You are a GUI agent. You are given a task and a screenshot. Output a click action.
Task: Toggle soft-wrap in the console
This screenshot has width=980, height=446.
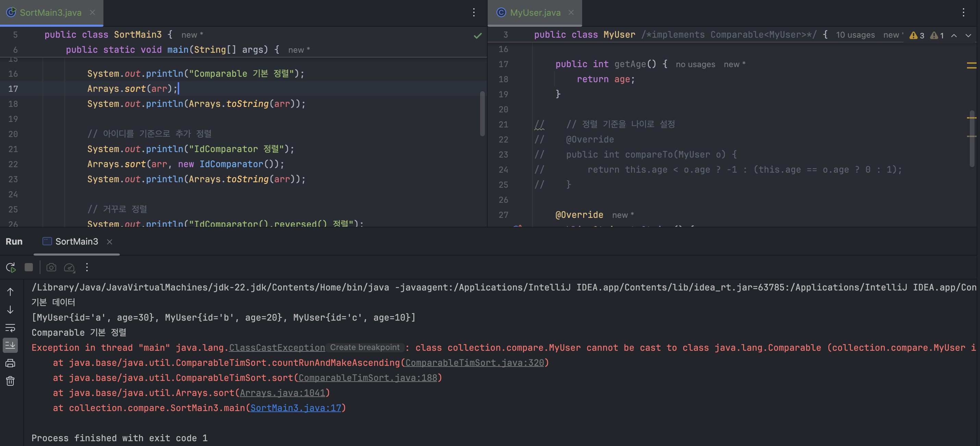[x=10, y=328]
